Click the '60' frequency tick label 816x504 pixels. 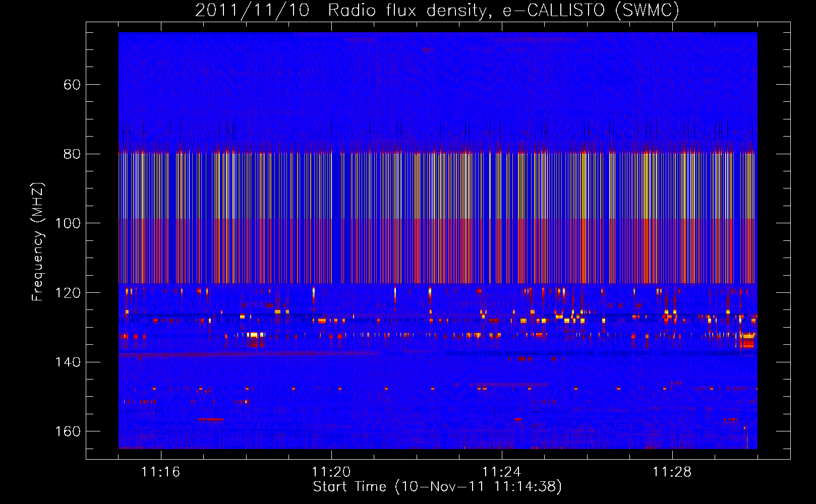click(72, 85)
